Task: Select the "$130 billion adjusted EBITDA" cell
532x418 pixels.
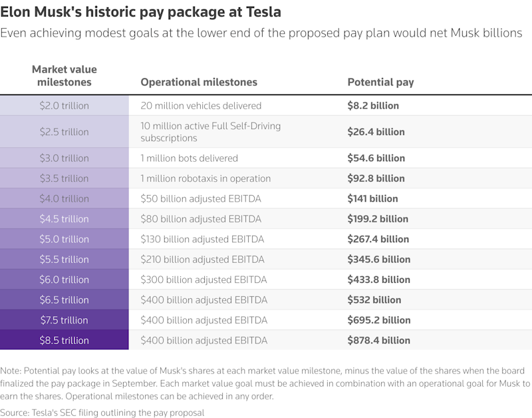Action: (202, 239)
